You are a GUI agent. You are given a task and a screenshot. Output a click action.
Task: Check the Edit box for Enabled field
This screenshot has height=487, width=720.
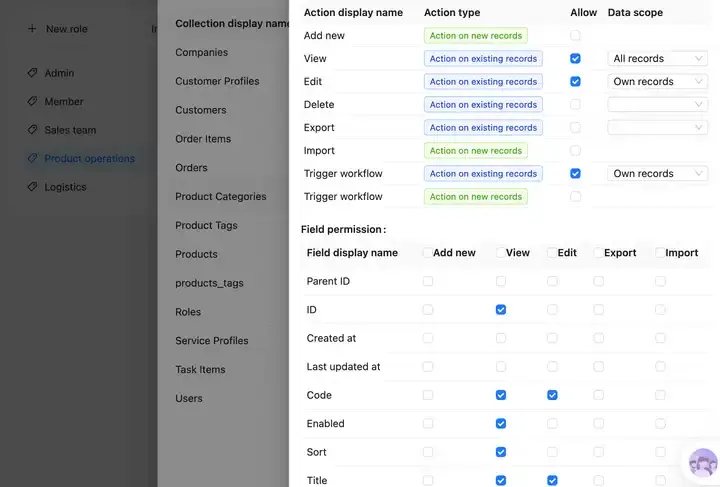(x=552, y=424)
